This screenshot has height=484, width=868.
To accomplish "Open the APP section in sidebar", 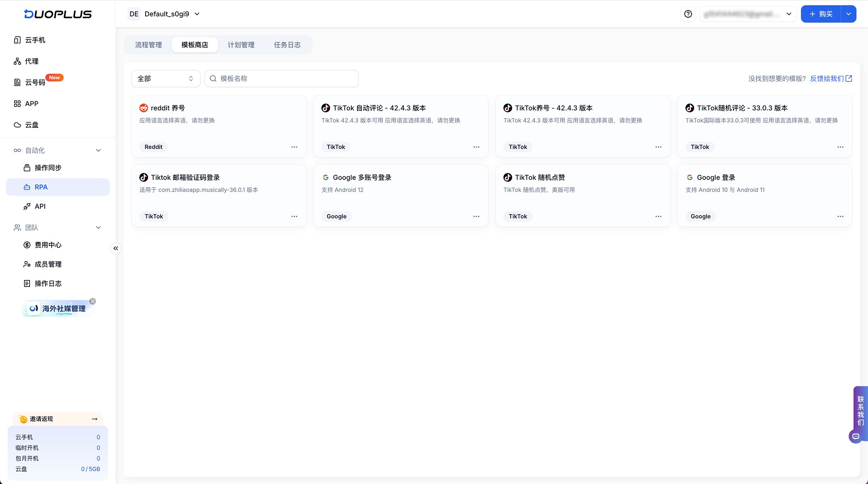I will (x=58, y=104).
